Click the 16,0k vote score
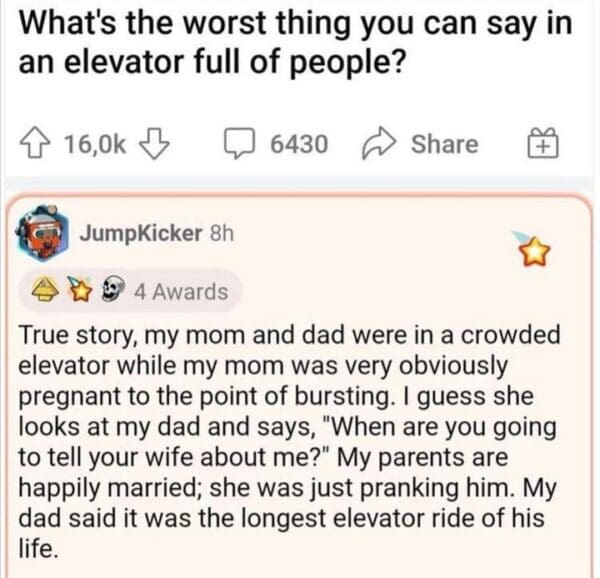 [x=94, y=144]
